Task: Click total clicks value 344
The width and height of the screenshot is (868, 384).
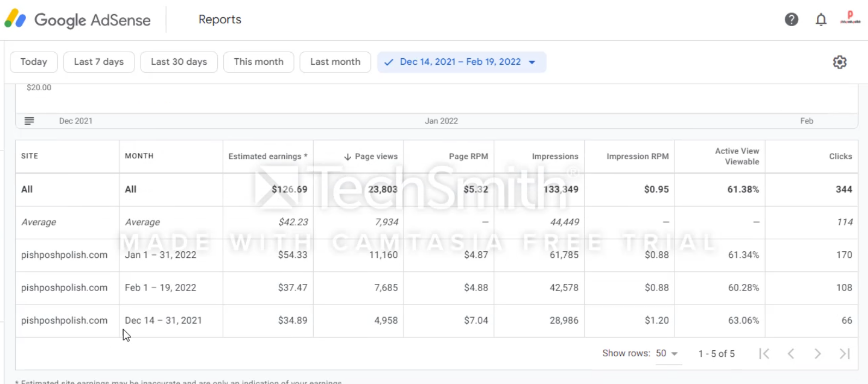Action: click(844, 190)
